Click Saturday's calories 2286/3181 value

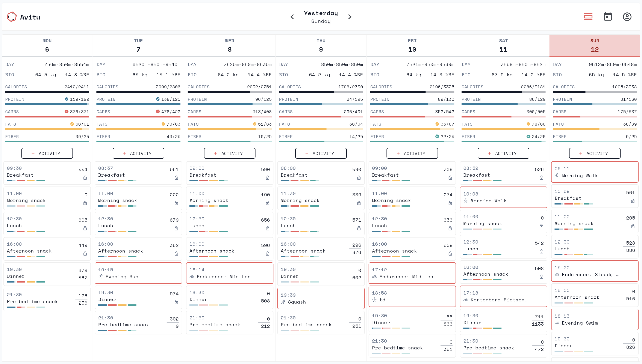point(533,87)
